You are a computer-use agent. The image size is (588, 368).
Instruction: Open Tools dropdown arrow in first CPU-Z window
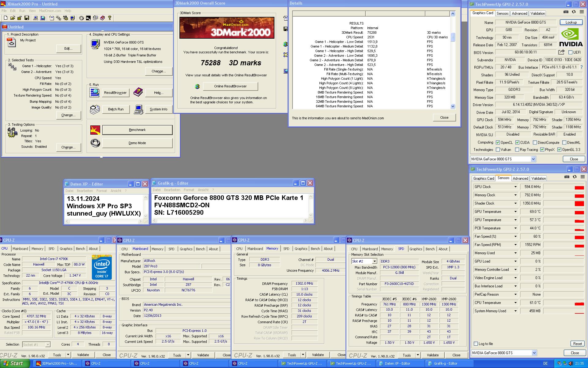pyautogui.click(x=68, y=355)
